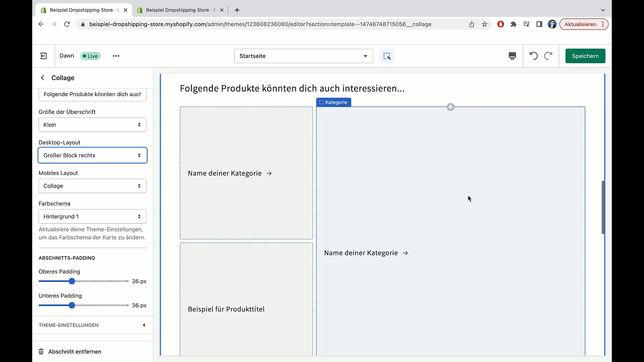Click the green Speichern button
Image resolution: width=644 pixels, height=362 pixels.
point(585,56)
